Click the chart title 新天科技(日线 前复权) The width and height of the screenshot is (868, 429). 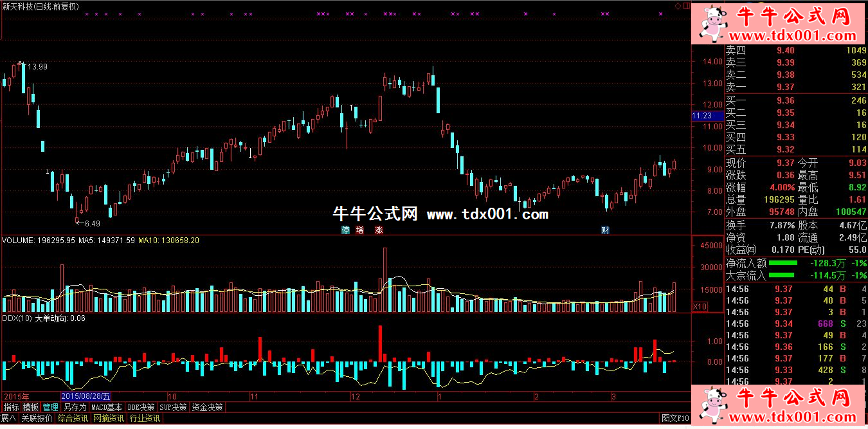(x=40, y=6)
